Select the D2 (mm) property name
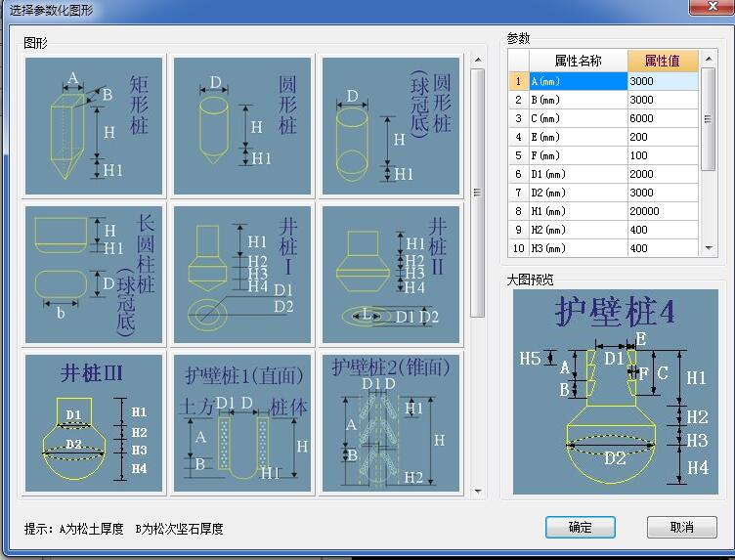This screenshot has width=735, height=560. coord(579,193)
